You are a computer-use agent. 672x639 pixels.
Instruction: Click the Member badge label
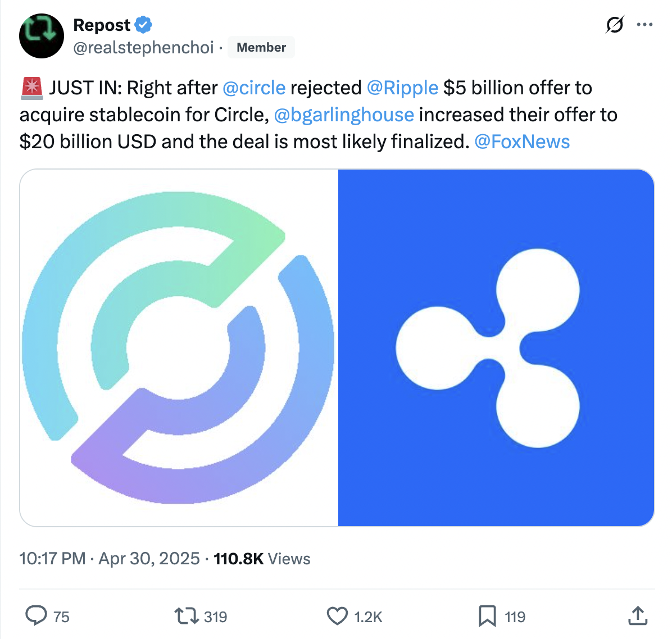click(x=261, y=48)
